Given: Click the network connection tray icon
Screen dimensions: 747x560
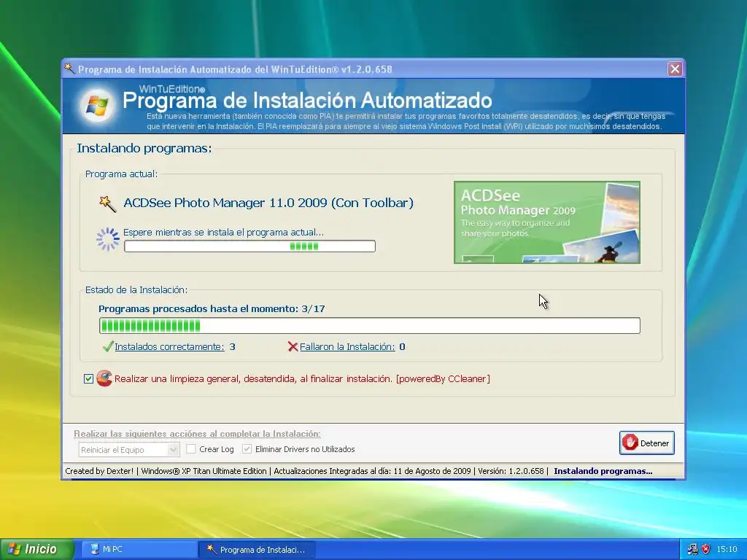Looking at the screenshot, I should coord(692,549).
